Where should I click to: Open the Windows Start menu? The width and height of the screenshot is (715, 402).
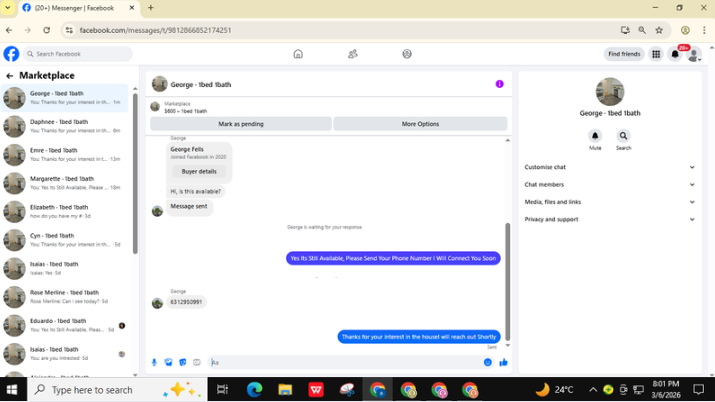point(12,390)
